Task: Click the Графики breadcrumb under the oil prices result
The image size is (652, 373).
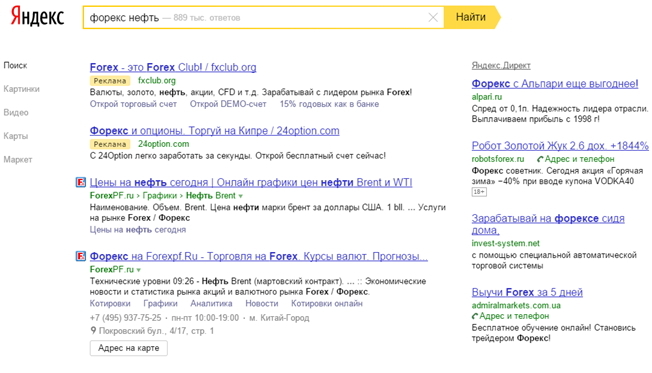Action: (160, 195)
